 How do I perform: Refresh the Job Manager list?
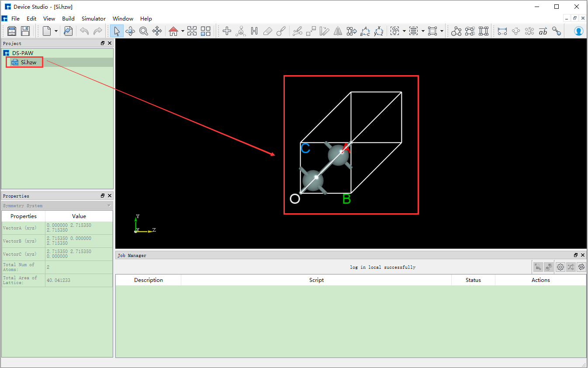pyautogui.click(x=581, y=267)
